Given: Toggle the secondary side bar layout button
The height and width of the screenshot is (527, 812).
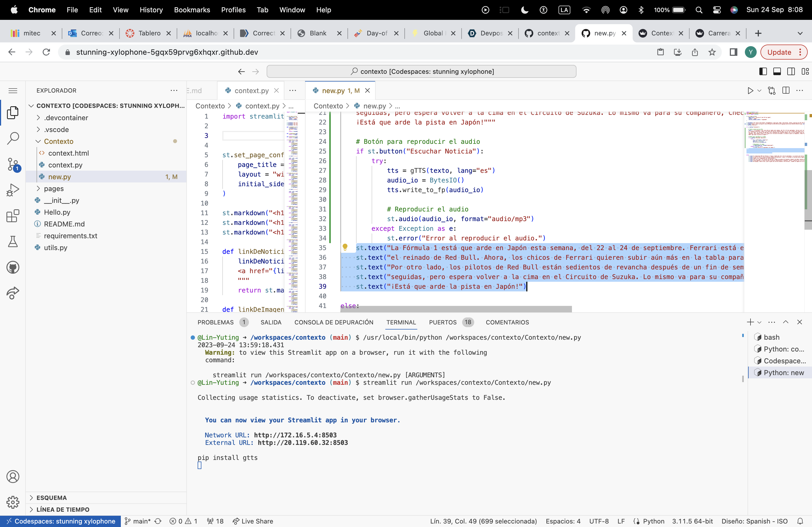Looking at the screenshot, I should click(791, 72).
